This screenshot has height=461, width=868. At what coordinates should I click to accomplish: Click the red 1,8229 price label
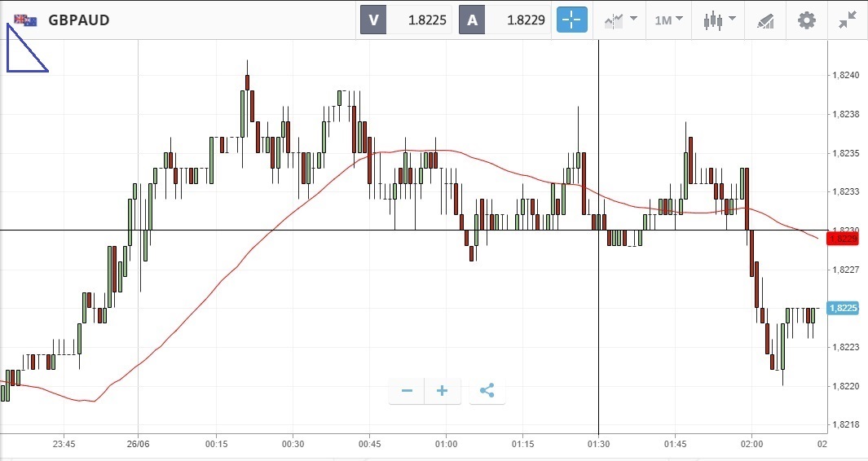click(844, 238)
